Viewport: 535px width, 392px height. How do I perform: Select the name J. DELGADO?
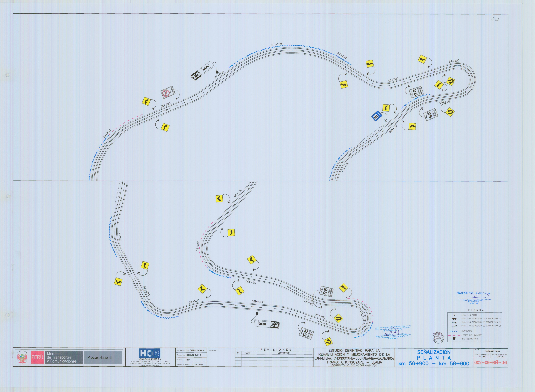(x=197, y=365)
